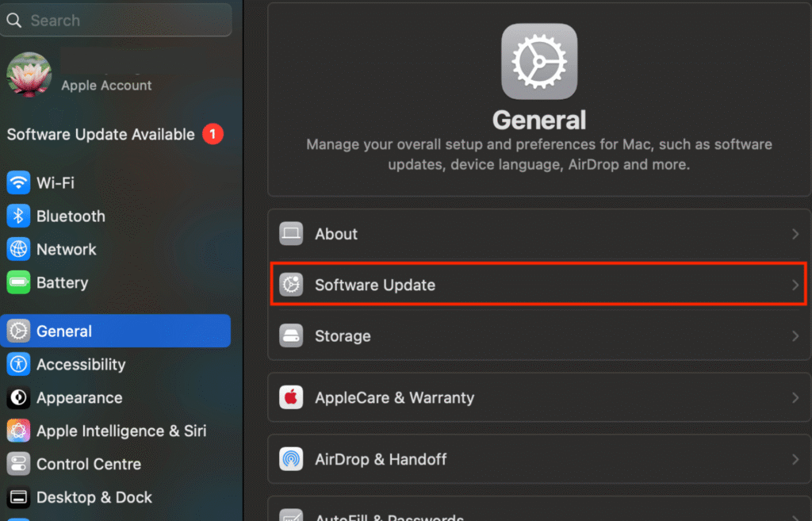Image resolution: width=812 pixels, height=521 pixels.
Task: Click the red update badge showing 1
Action: (213, 134)
